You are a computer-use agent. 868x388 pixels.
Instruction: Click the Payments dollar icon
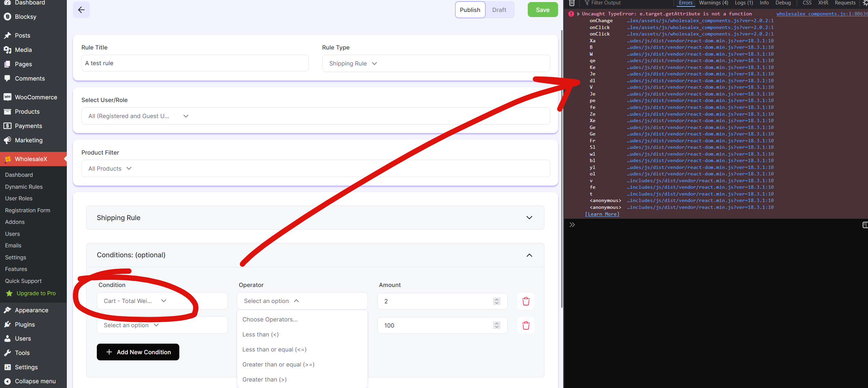tap(8, 126)
